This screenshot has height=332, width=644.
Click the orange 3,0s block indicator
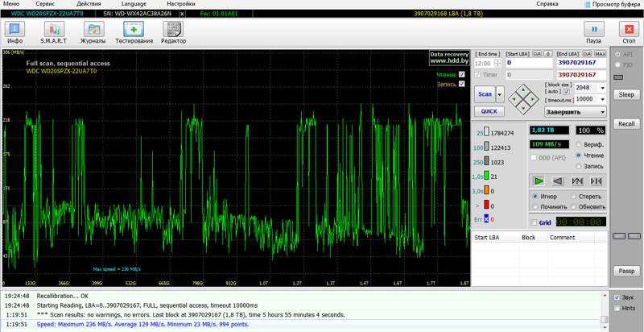point(486,190)
